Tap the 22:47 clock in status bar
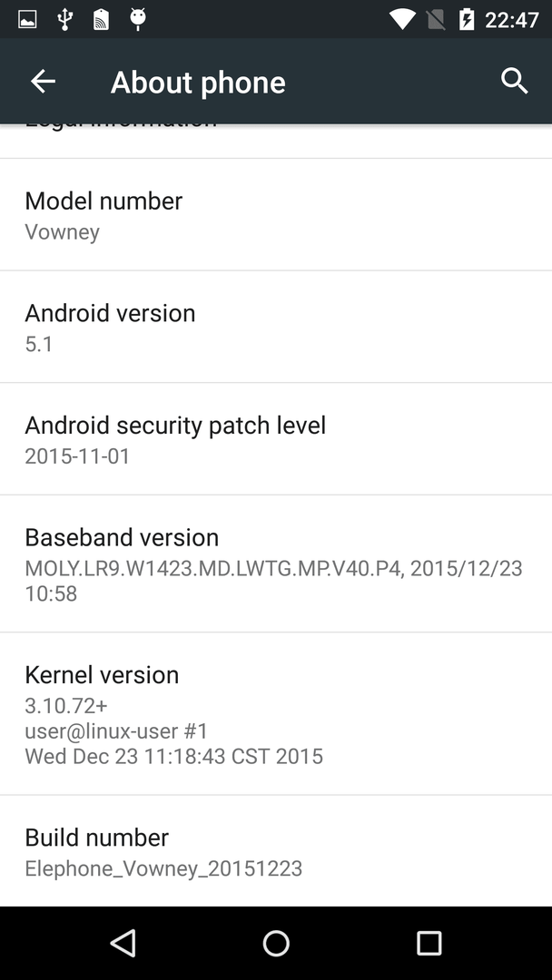 [511, 20]
